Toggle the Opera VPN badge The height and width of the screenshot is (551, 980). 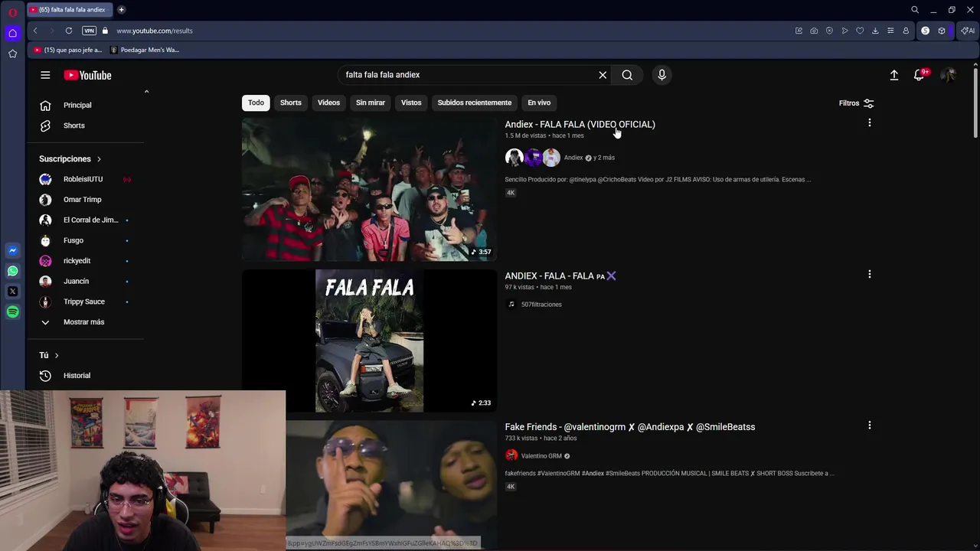89,31
